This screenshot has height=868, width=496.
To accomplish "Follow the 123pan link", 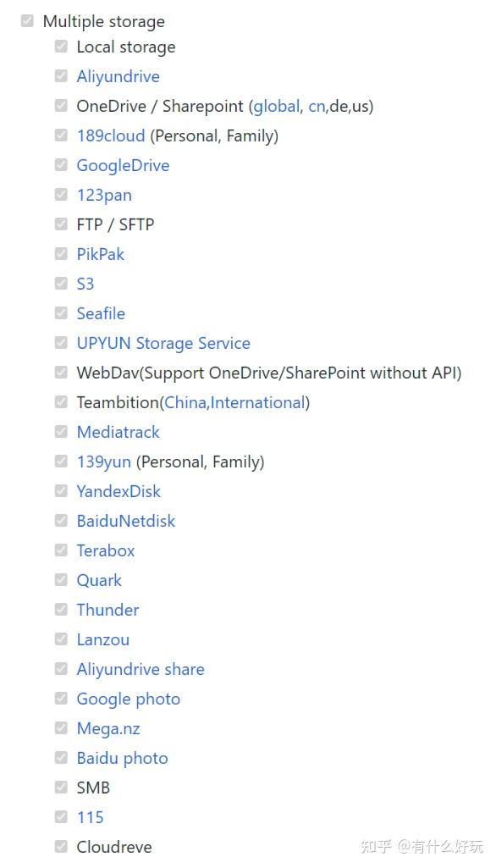I will pos(104,195).
